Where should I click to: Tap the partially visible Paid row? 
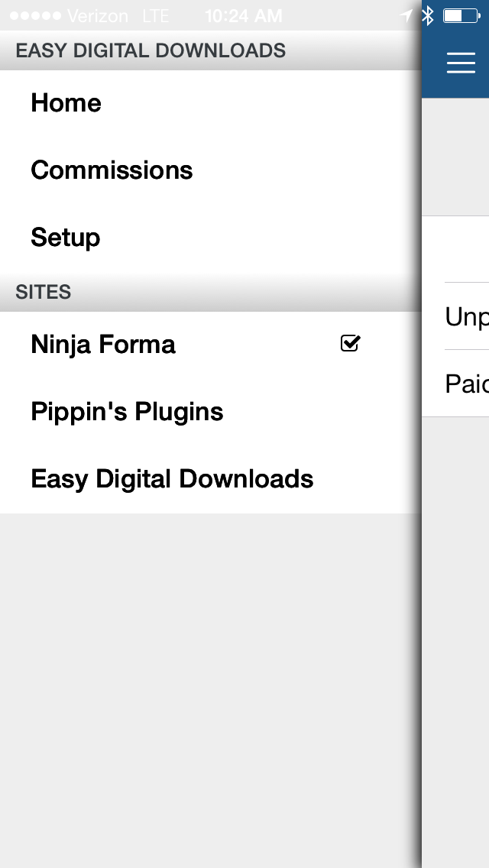[466, 384]
